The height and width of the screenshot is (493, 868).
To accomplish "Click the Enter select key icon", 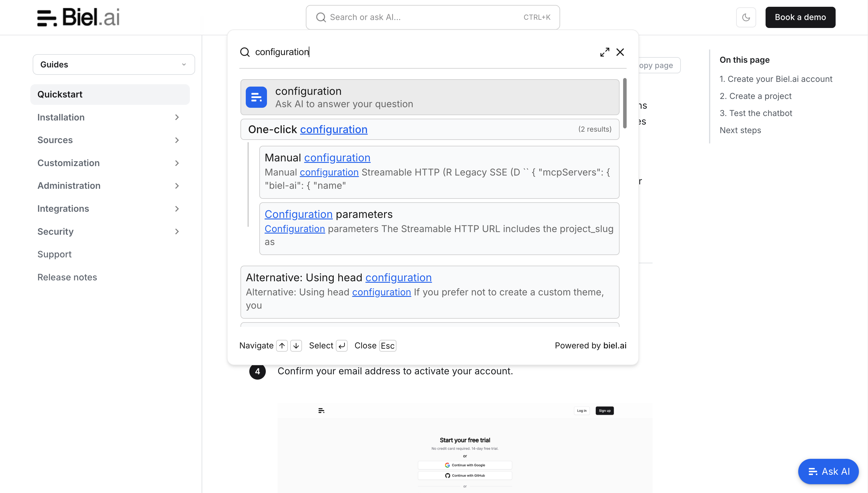I will (342, 346).
